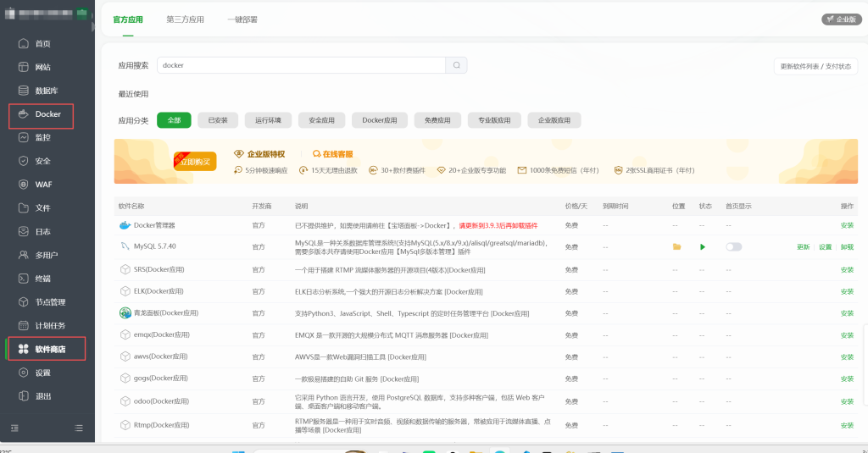Click the search magnifier button
The height and width of the screenshot is (453, 868).
(x=456, y=65)
